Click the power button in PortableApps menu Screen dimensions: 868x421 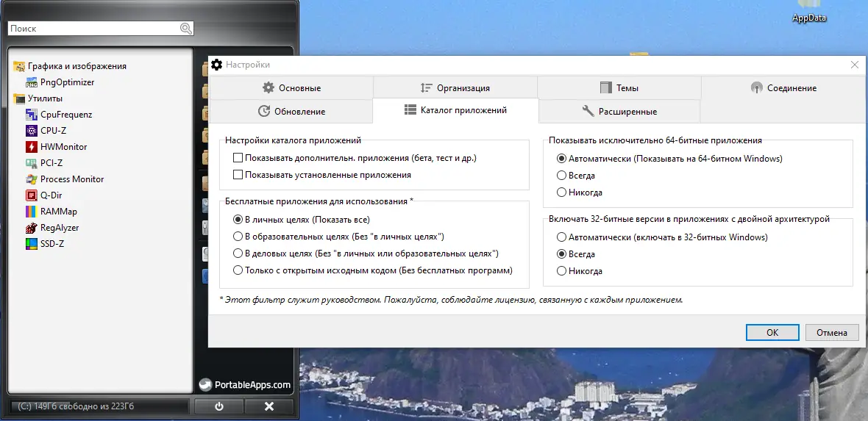(219, 406)
